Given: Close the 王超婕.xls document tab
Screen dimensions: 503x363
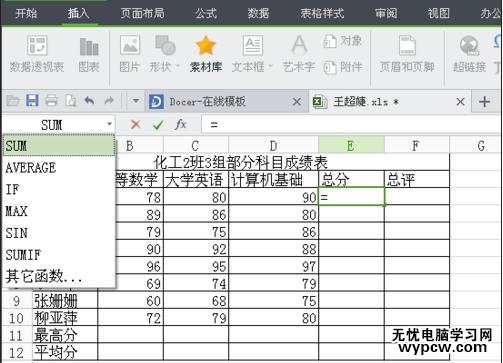Looking at the screenshot, I should click(x=460, y=101).
